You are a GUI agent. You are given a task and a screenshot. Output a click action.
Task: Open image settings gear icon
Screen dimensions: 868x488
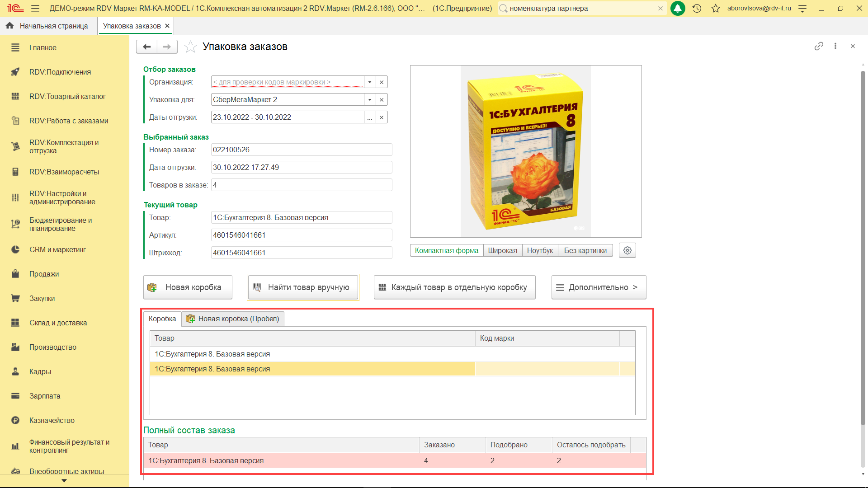pos(627,250)
